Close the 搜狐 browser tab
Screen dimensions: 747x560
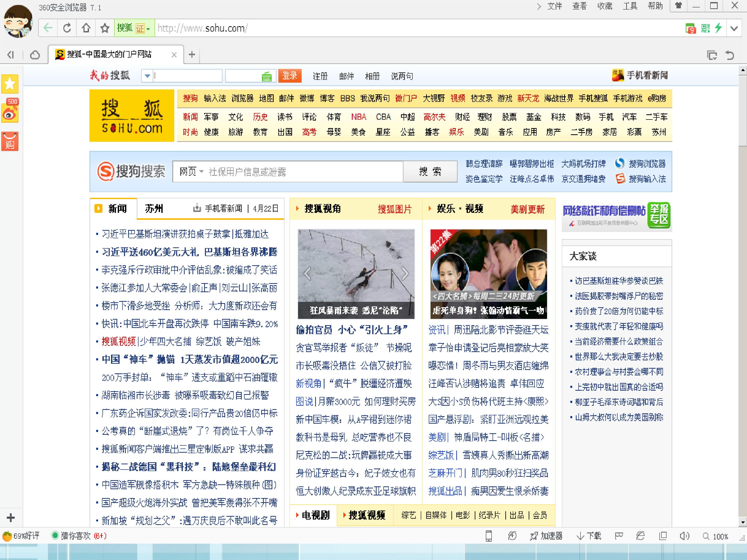tap(174, 55)
